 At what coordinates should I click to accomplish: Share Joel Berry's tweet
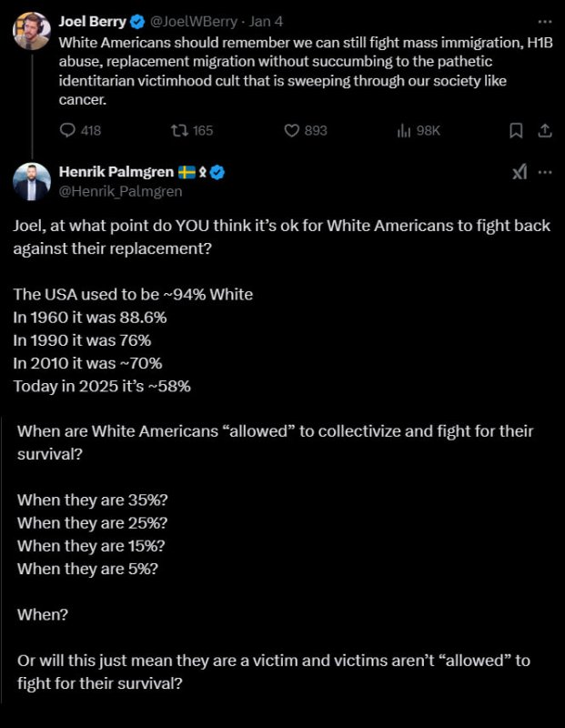point(545,131)
